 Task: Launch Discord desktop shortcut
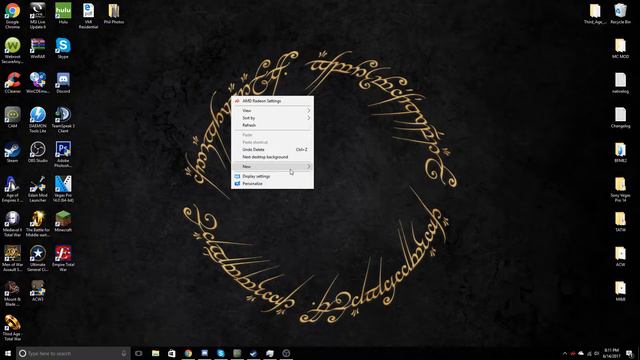point(63,83)
